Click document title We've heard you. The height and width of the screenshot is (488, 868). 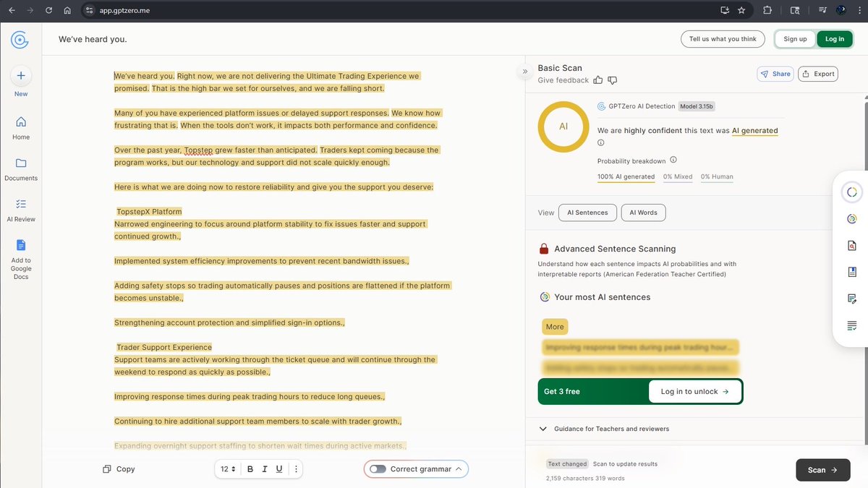pyautogui.click(x=93, y=39)
